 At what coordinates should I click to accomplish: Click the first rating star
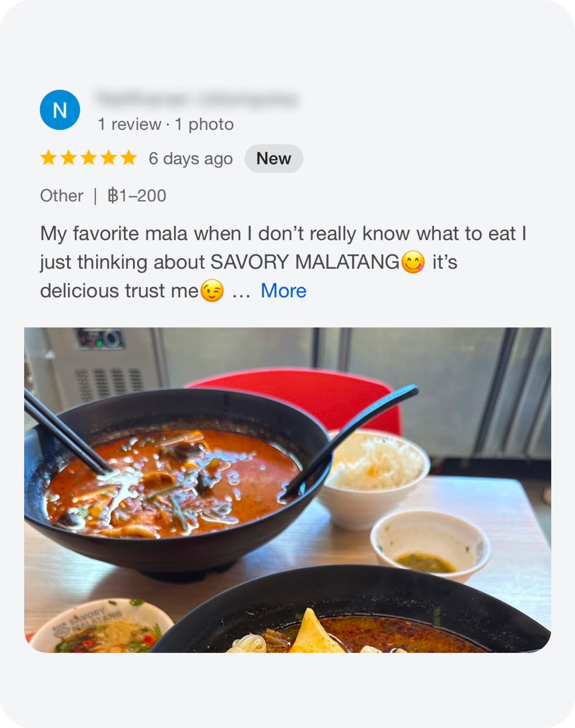point(49,158)
